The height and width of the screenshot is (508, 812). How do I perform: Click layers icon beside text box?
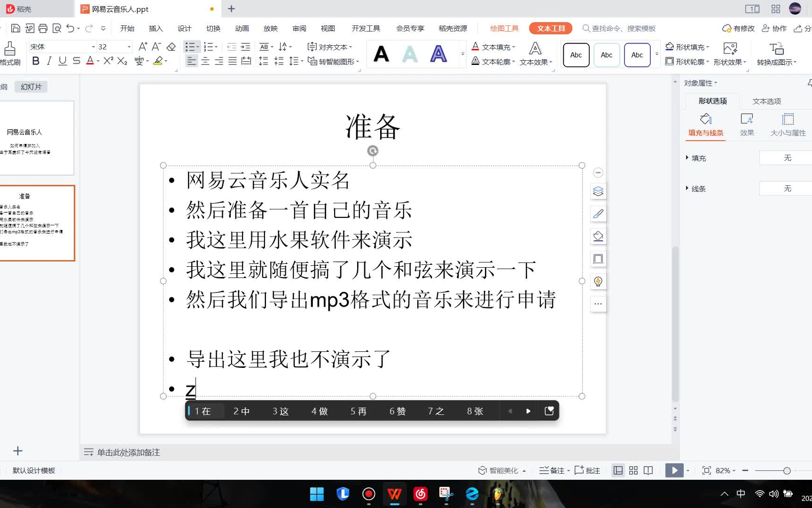[598, 191]
